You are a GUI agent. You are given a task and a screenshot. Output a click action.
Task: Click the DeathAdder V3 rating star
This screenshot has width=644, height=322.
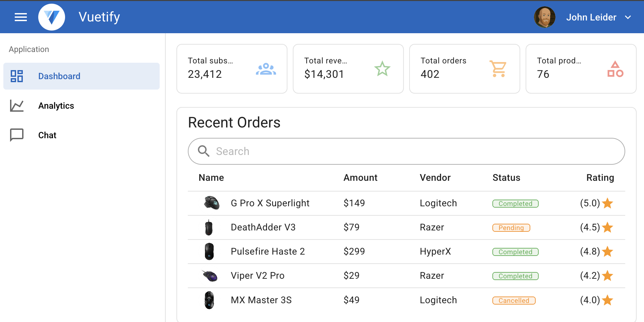click(607, 227)
